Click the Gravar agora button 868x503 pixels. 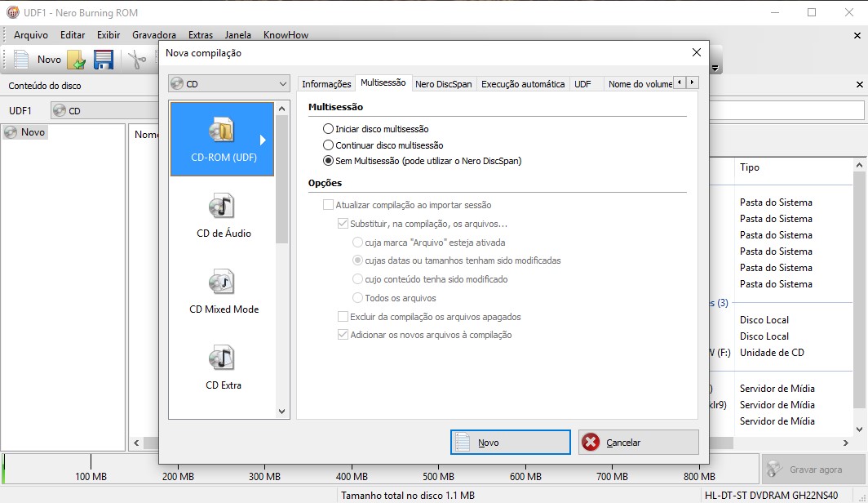coord(813,470)
